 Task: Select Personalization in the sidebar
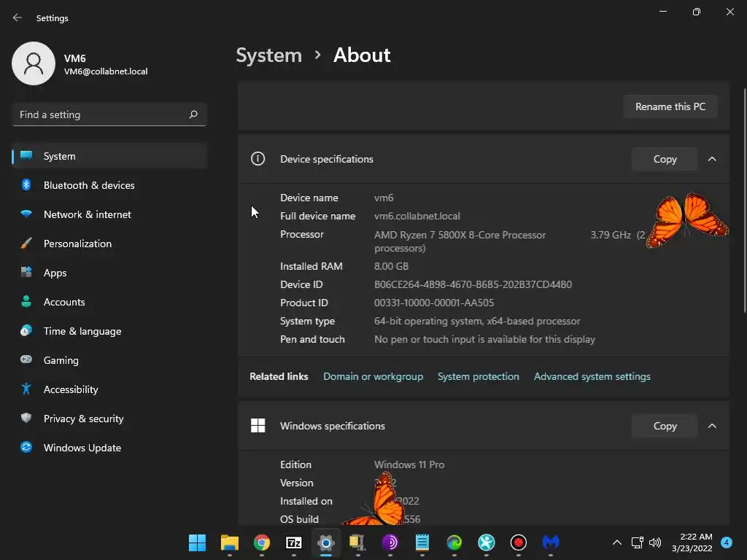[109, 244]
